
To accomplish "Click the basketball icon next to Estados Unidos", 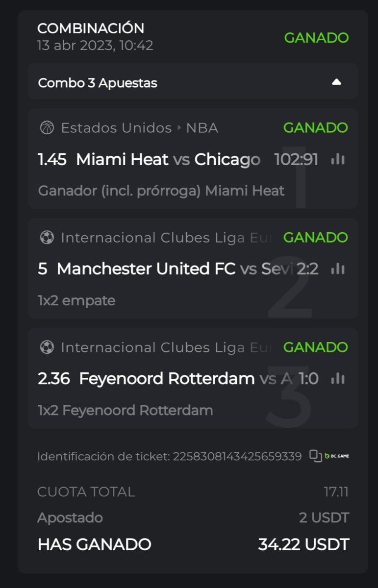I will [47, 128].
